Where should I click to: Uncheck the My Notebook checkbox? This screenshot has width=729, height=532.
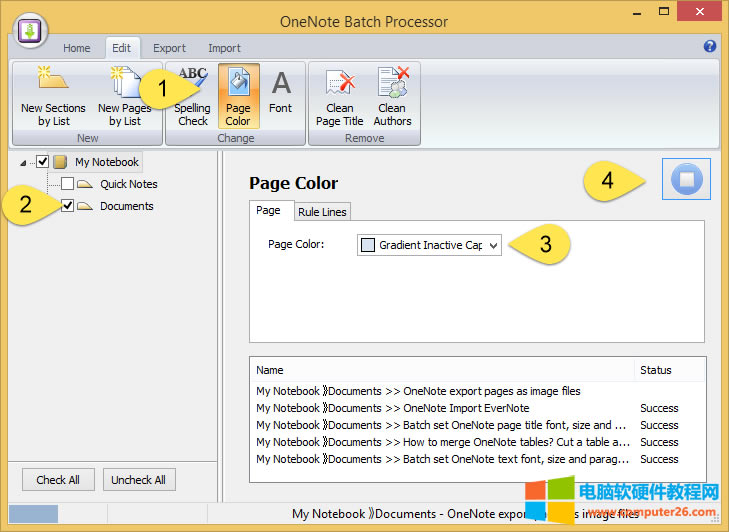(x=43, y=162)
